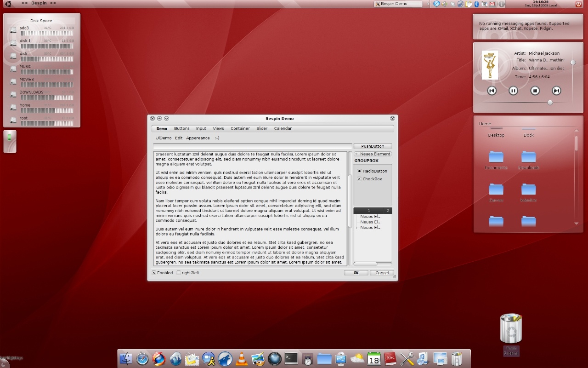Click the clipboard tray icon

tap(469, 4)
